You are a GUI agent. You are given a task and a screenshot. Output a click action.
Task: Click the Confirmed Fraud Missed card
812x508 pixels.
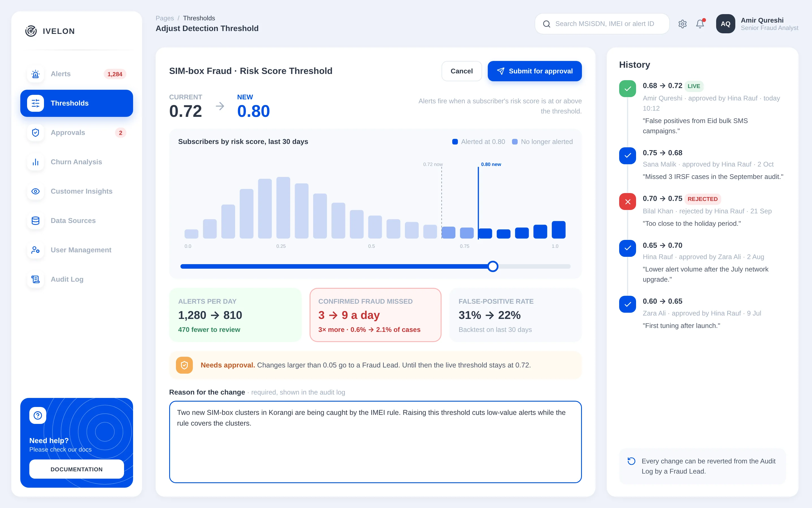375,315
